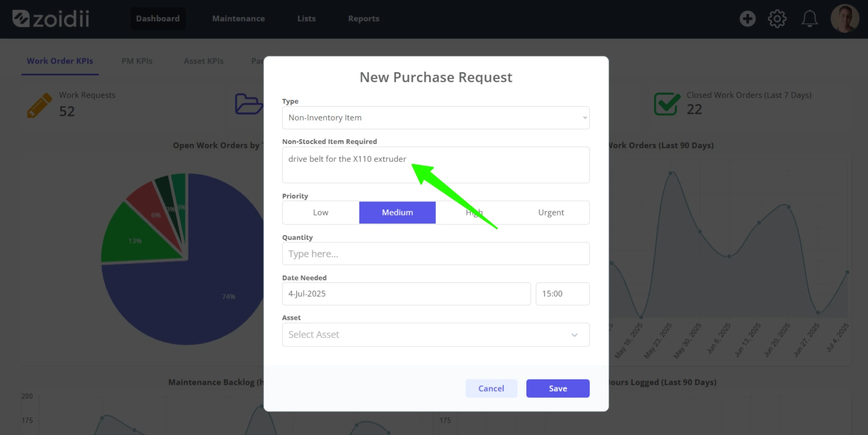Expand the Select Asset dropdown
The width and height of the screenshot is (868, 435).
tap(436, 335)
